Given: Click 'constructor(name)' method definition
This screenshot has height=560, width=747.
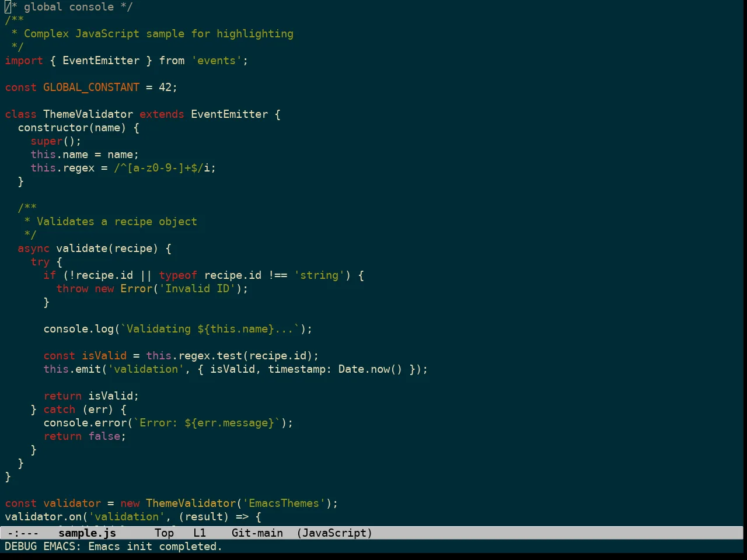Looking at the screenshot, I should tap(72, 128).
